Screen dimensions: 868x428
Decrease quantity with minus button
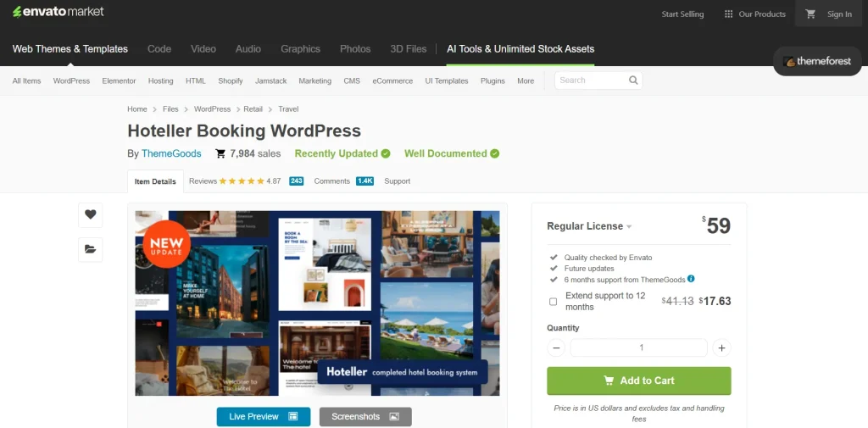tap(556, 347)
